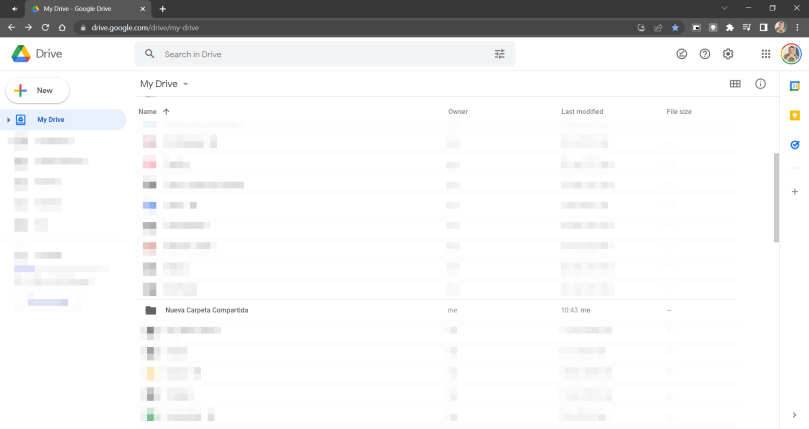
Task: Open search filter options icon
Action: tap(499, 54)
